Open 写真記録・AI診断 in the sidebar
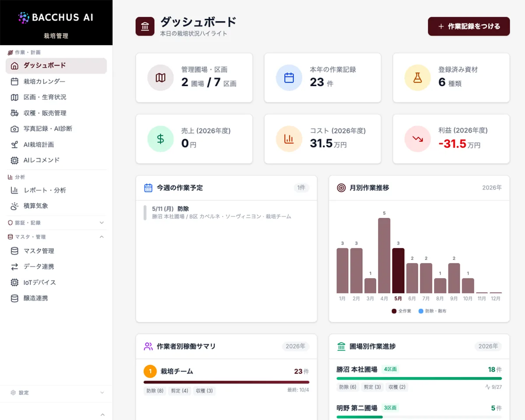The height and width of the screenshot is (420, 525). point(56,129)
